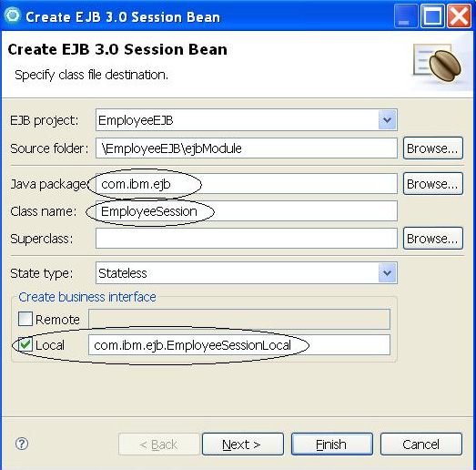This screenshot has width=476, height=470.
Task: Enable the Remote business interface checkbox
Action: [x=25, y=319]
